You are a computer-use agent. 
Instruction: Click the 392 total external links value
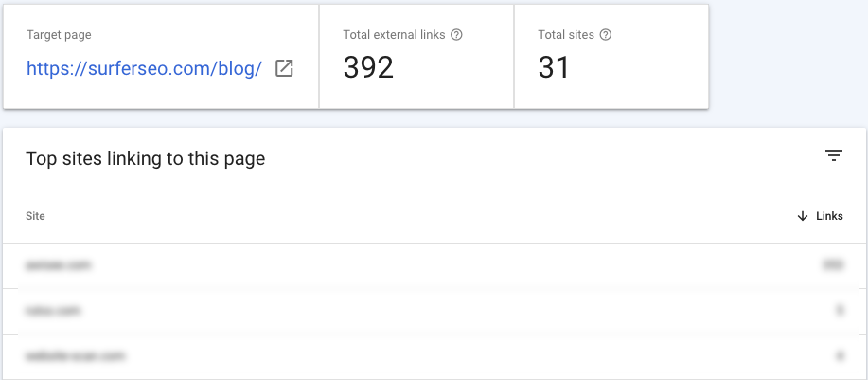click(x=368, y=67)
